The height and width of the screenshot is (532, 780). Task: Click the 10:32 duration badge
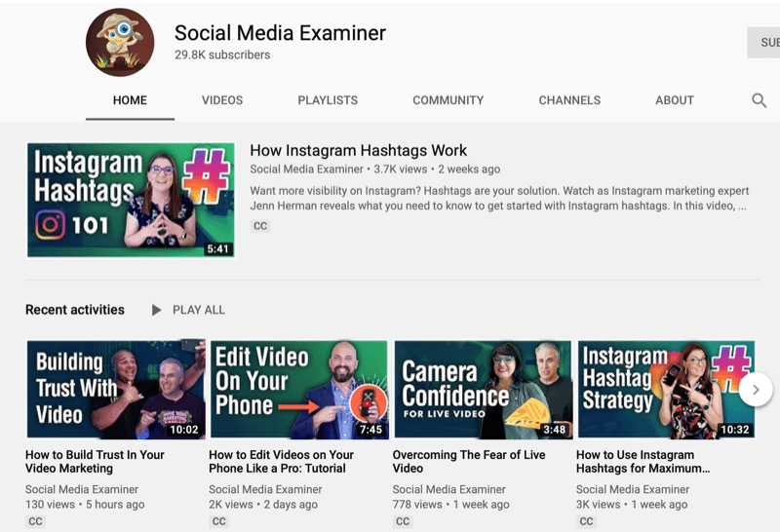point(735,430)
